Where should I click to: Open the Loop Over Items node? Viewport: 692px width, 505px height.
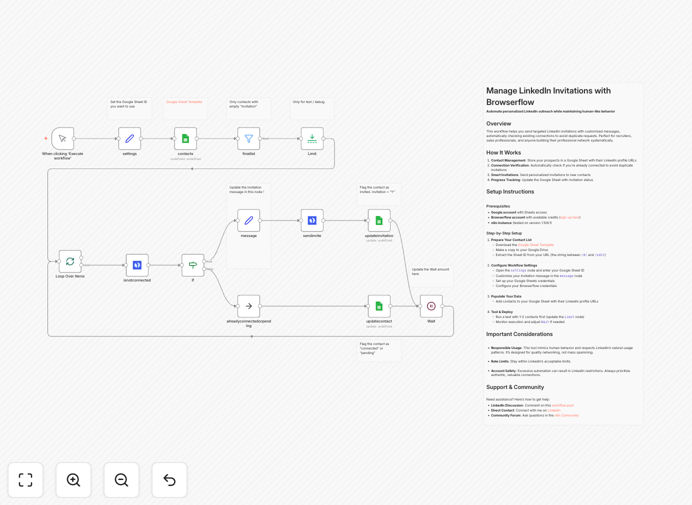click(x=70, y=261)
